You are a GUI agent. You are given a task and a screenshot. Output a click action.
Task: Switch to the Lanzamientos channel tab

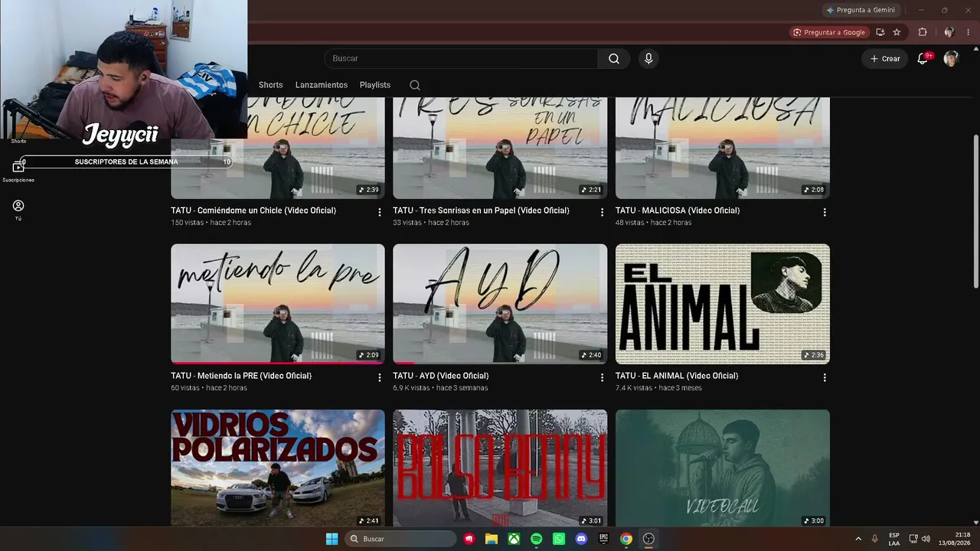322,85
